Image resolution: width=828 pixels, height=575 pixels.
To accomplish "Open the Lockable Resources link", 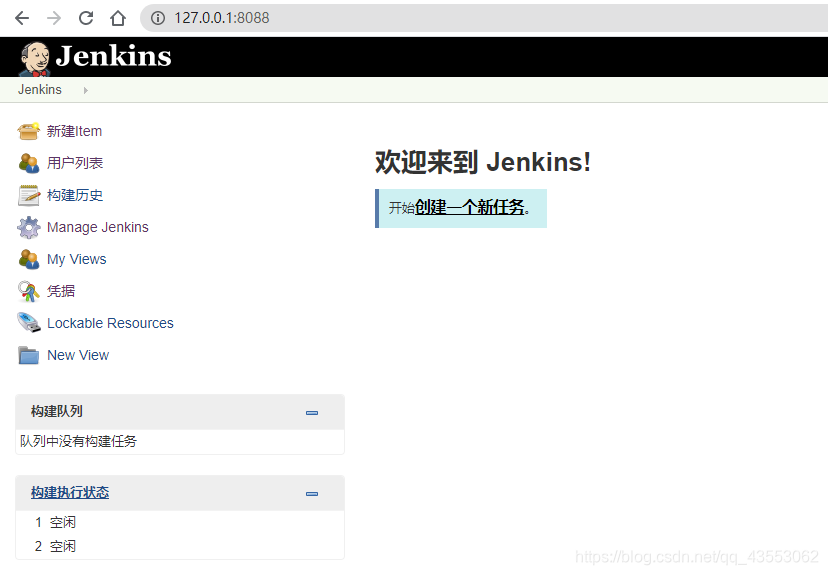I will click(x=110, y=323).
